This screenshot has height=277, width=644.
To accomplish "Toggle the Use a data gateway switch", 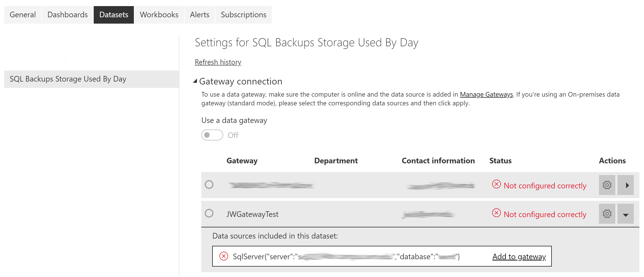I will pos(212,135).
